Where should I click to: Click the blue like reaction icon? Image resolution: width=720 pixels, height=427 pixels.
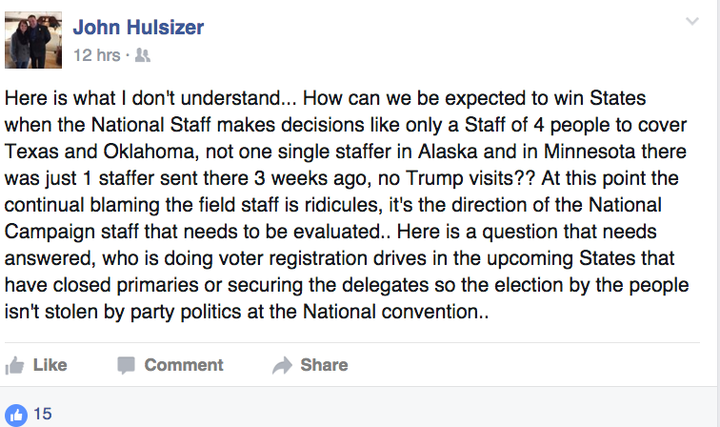pyautogui.click(x=16, y=415)
